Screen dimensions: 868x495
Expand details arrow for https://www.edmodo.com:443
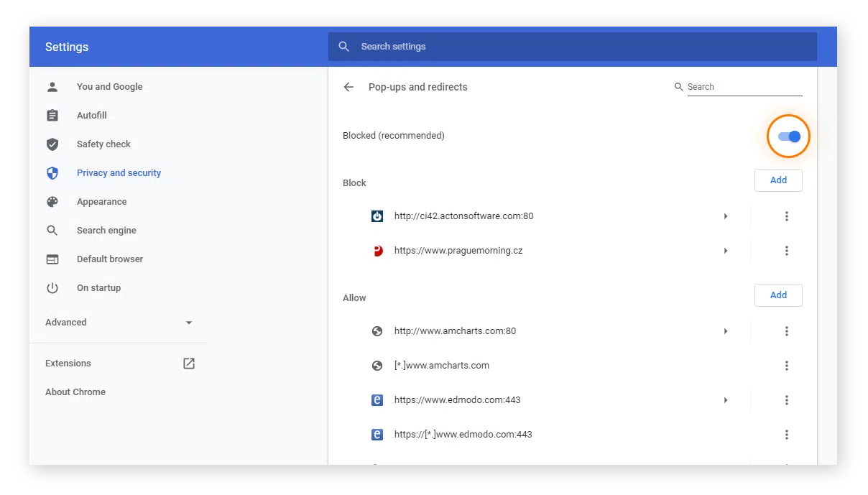(x=726, y=400)
